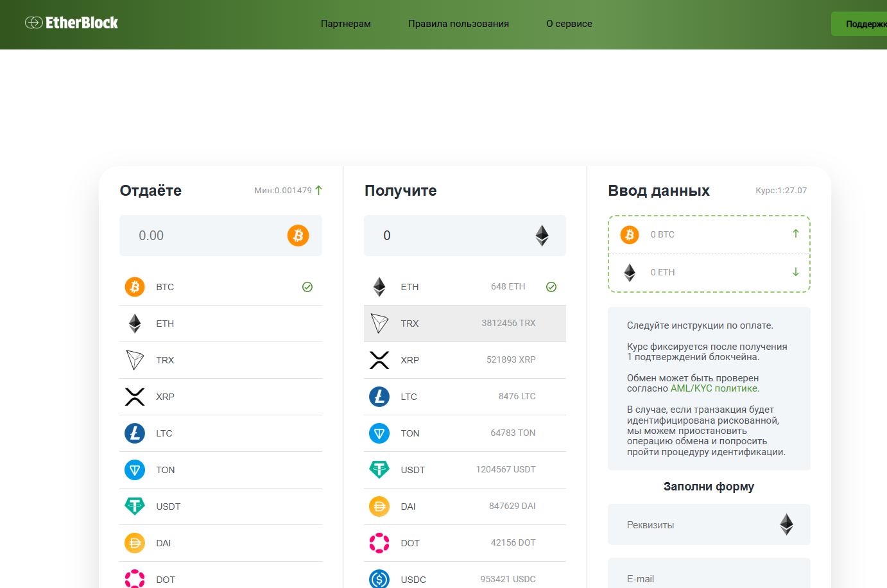Select the TON icon in Отдаёте list
The width and height of the screenshot is (887, 588).
(135, 470)
